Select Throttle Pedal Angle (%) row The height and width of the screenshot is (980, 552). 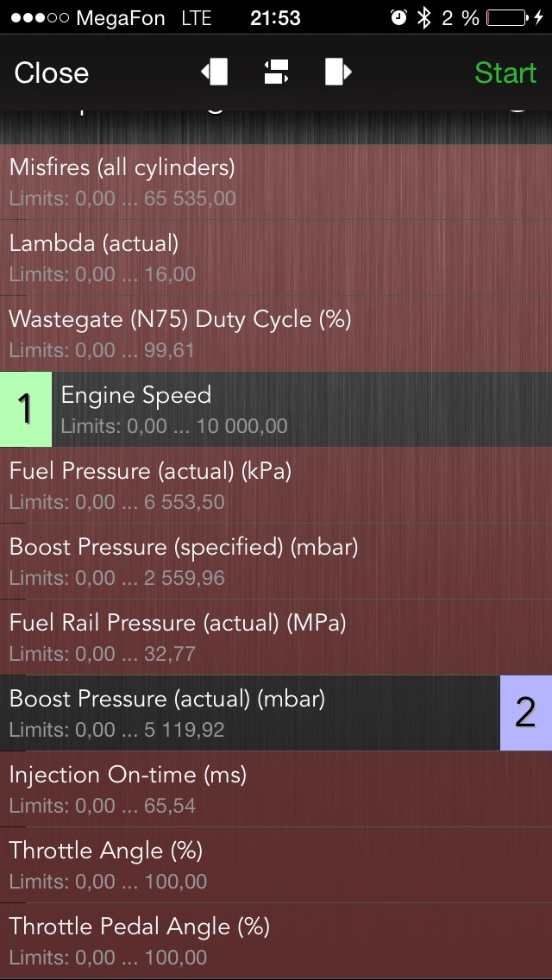pos(276,940)
